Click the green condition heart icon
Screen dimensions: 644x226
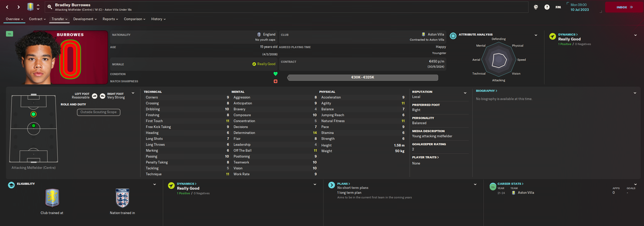276,74
